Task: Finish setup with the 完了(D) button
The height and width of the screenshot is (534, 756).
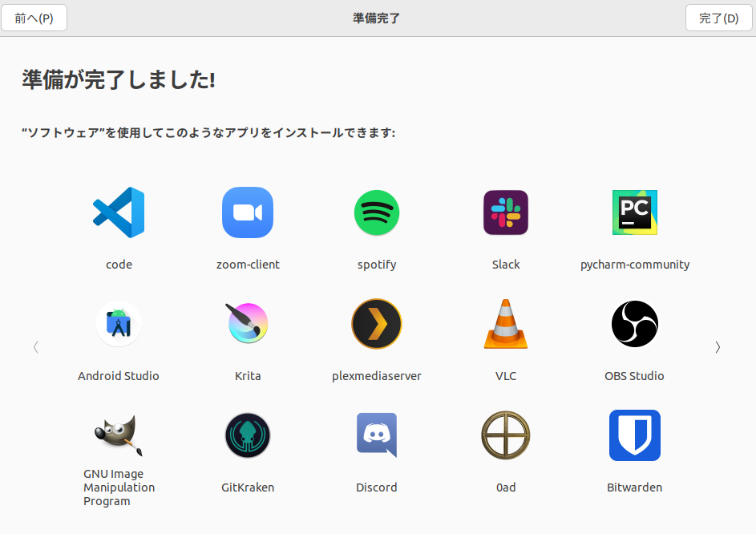Action: [719, 18]
